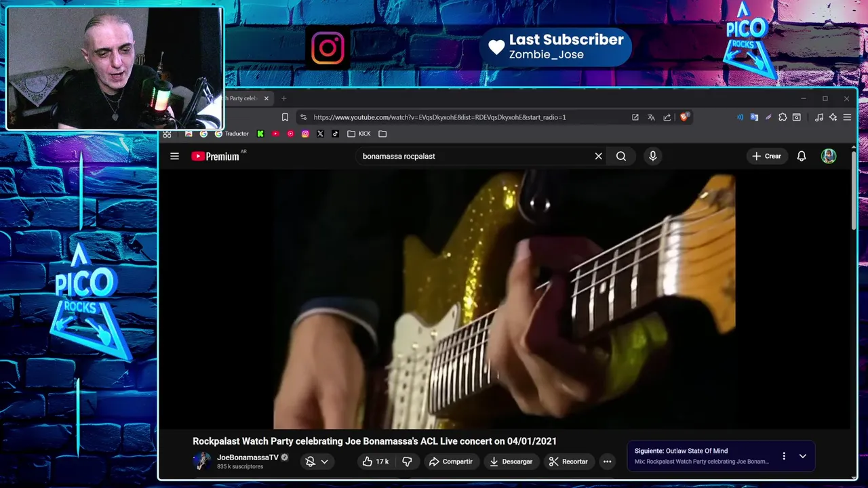
Task: Click the Crear button
Action: point(766,156)
